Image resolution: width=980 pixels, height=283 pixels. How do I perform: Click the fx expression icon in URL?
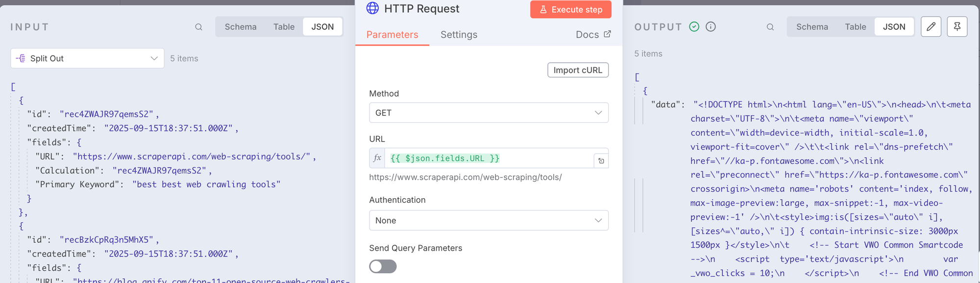[x=377, y=158]
